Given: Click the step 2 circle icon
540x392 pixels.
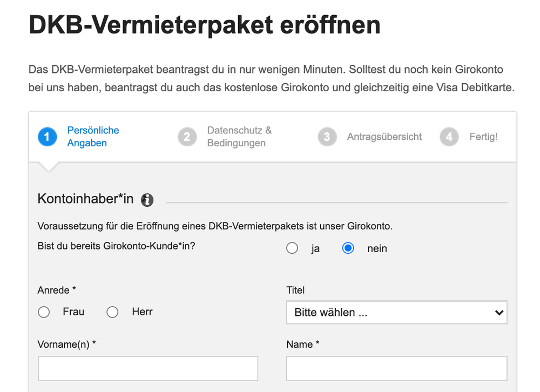Looking at the screenshot, I should (x=187, y=137).
